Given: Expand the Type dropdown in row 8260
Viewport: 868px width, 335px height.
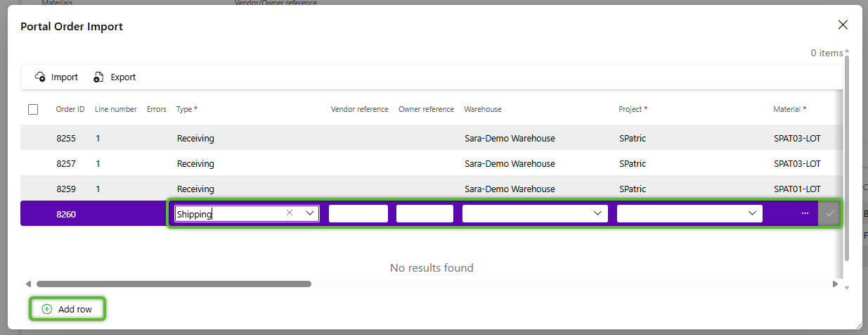Looking at the screenshot, I should pos(309,213).
